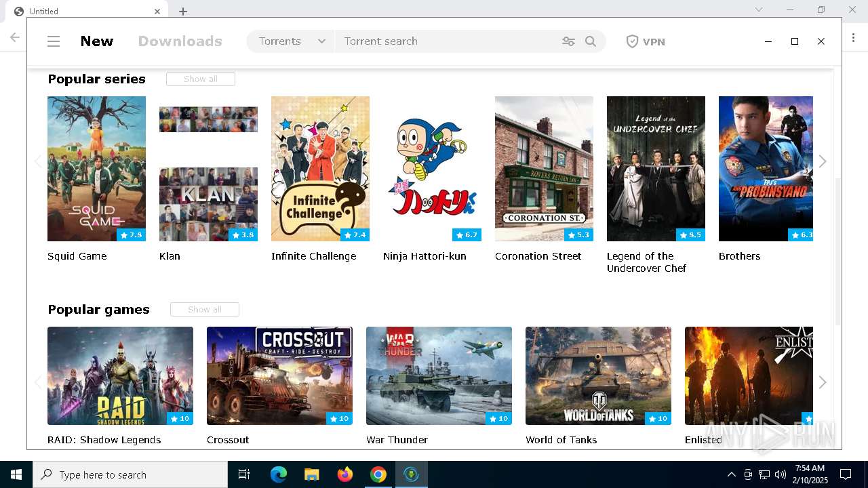The image size is (868, 488).
Task: Open the Brothers series poster
Action: pos(766,169)
